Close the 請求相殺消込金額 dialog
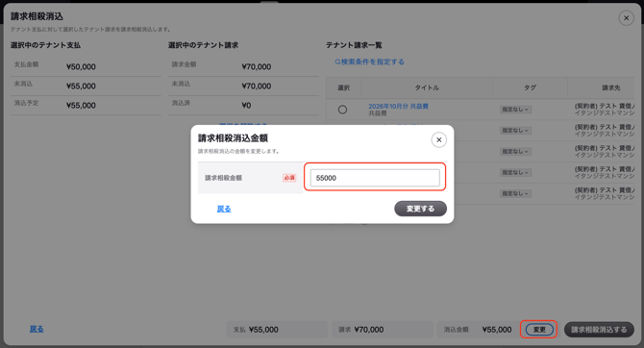Image resolution: width=644 pixels, height=348 pixels. tap(438, 140)
